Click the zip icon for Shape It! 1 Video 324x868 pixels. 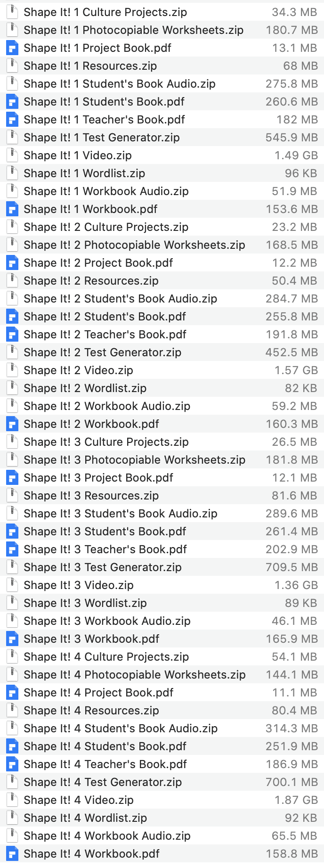click(12, 155)
